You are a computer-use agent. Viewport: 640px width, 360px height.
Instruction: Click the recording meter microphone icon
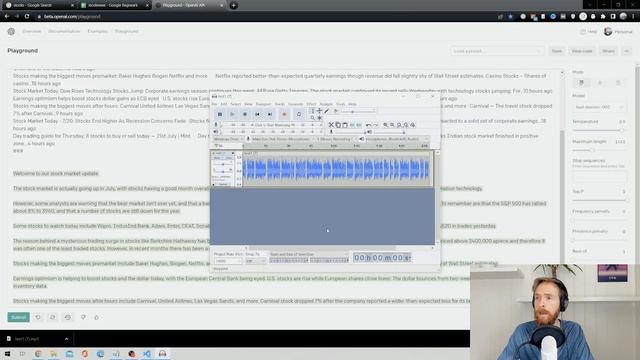(x=216, y=125)
